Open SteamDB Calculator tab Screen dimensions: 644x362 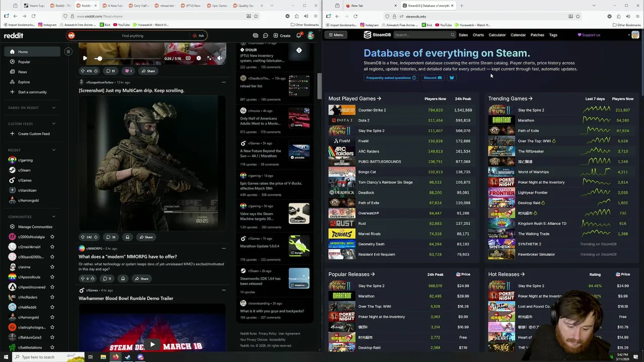[x=497, y=35]
